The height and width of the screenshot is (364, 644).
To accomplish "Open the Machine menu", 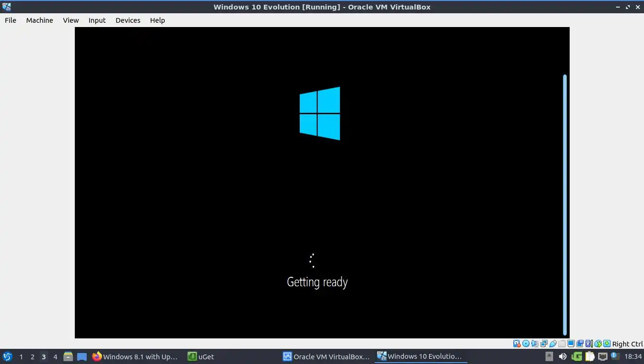I will click(x=39, y=20).
